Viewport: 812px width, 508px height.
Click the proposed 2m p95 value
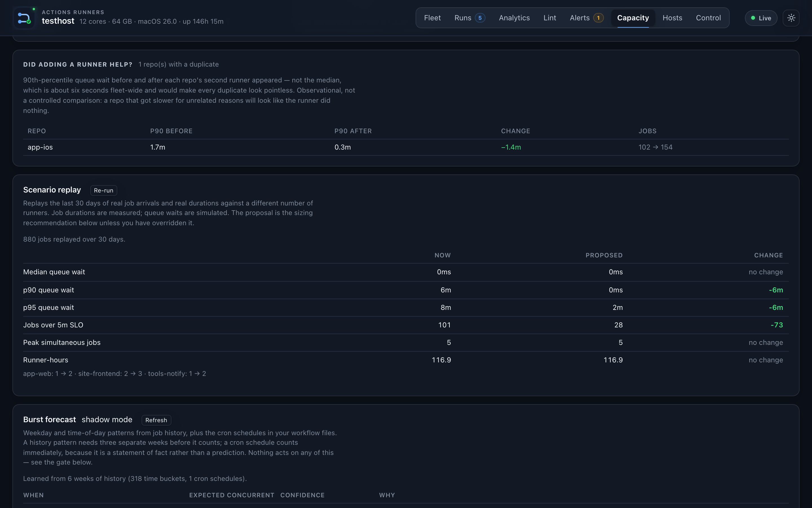[x=618, y=308]
